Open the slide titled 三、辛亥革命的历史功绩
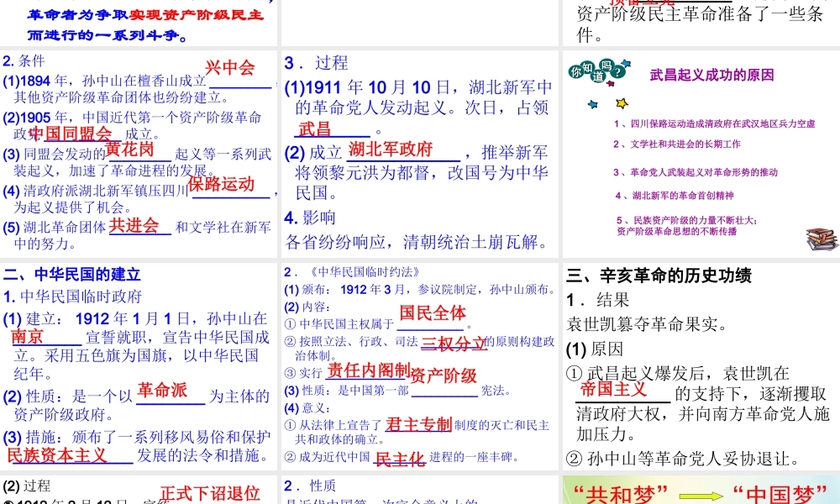This screenshot has width=840, height=504. [701, 365]
